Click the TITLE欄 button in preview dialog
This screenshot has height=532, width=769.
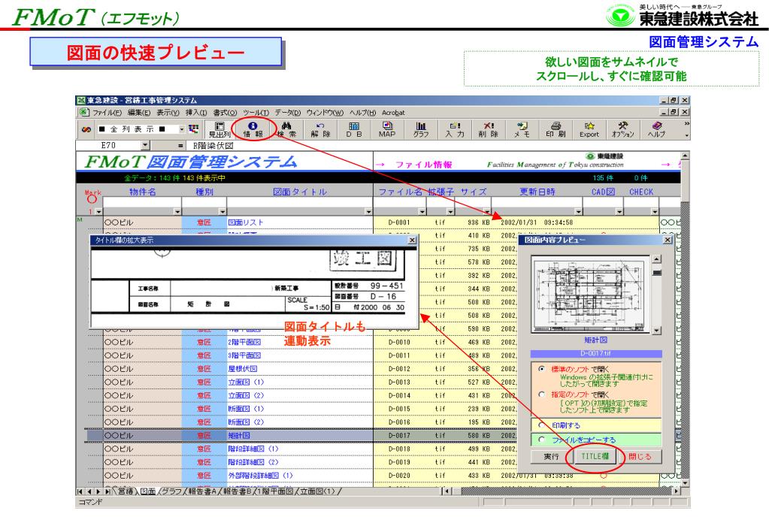tap(595, 457)
